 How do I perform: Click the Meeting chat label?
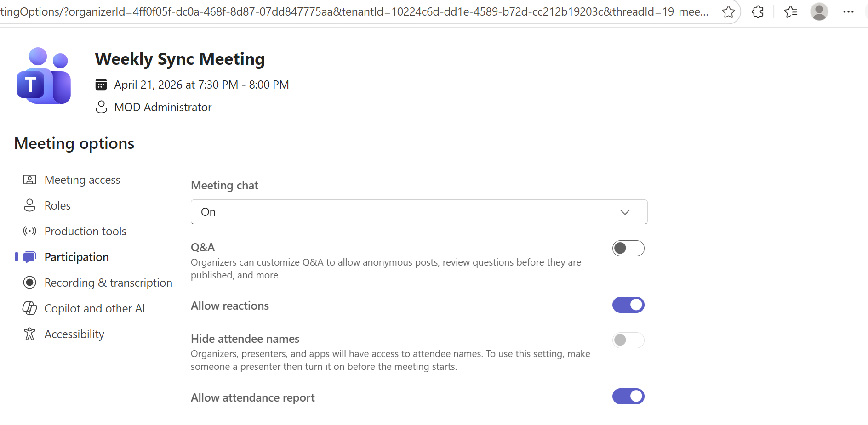224,185
